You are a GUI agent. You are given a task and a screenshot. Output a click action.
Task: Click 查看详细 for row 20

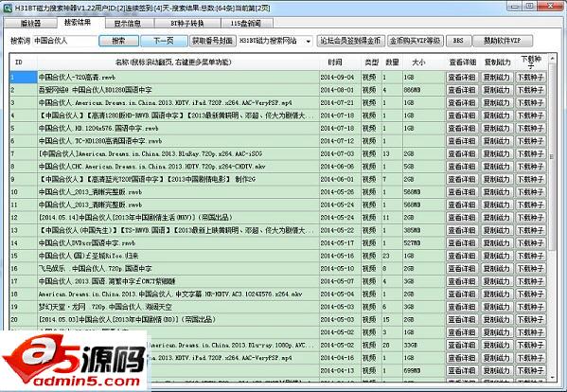pos(462,319)
